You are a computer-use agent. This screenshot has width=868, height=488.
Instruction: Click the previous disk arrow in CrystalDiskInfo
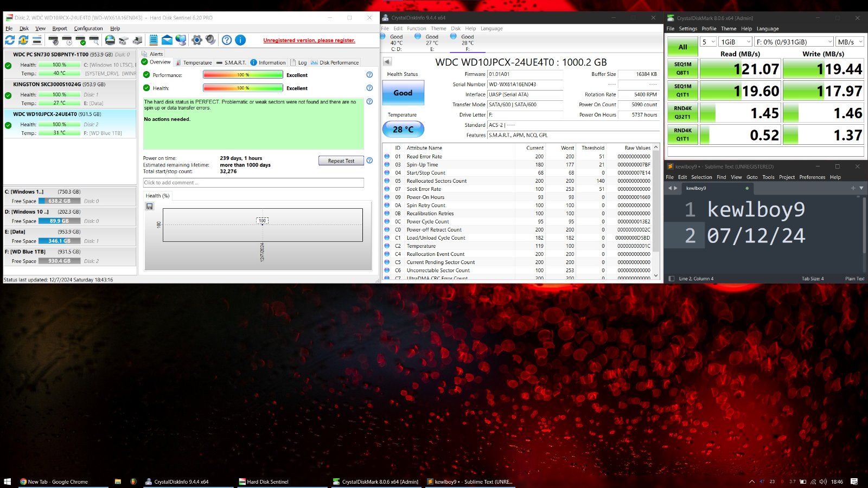(387, 62)
